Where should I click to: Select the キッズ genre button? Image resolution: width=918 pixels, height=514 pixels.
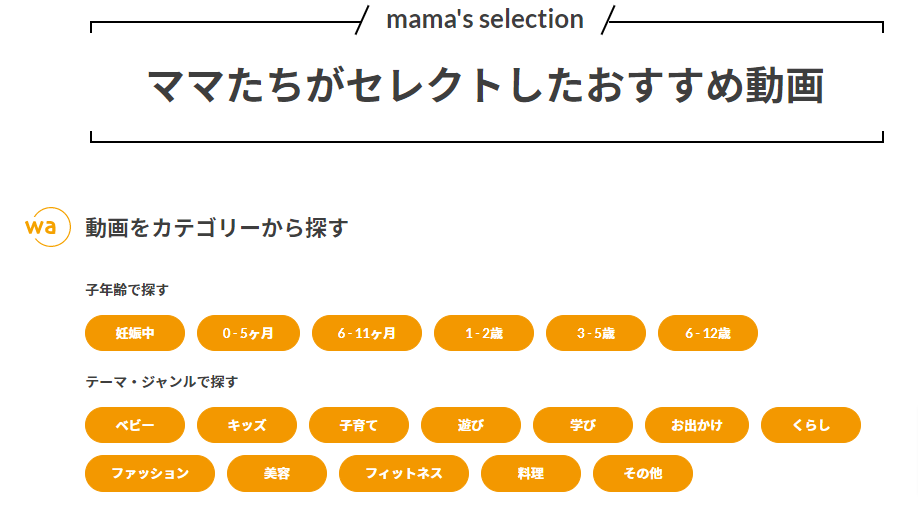(247, 425)
